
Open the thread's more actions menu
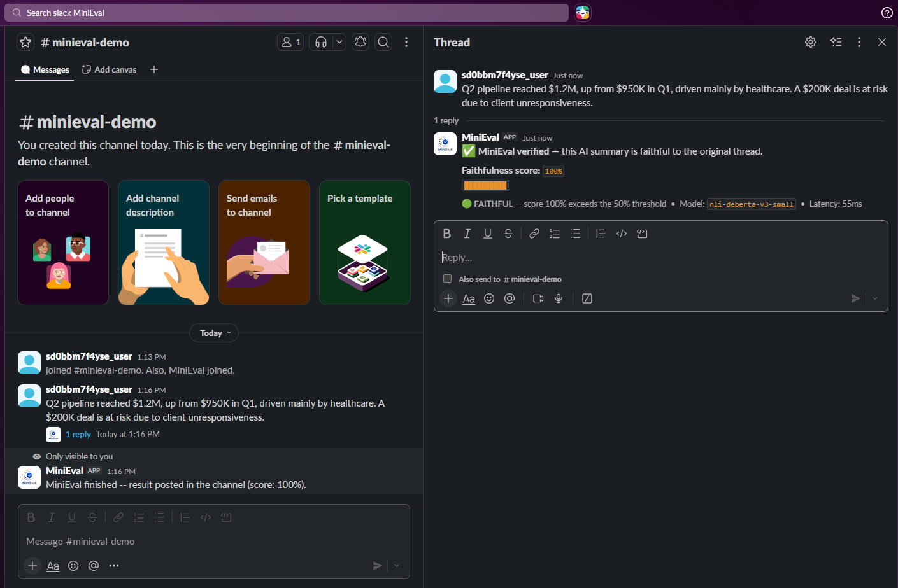pos(859,42)
